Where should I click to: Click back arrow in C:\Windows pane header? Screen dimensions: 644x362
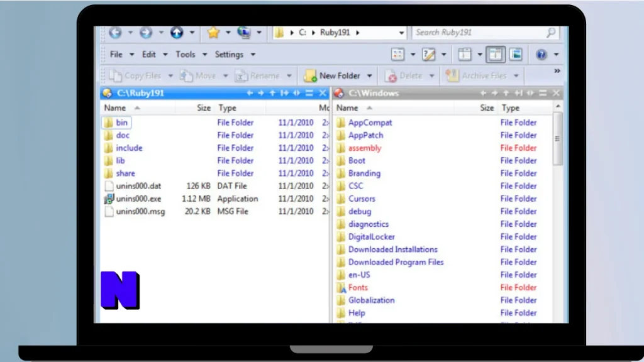tap(483, 93)
